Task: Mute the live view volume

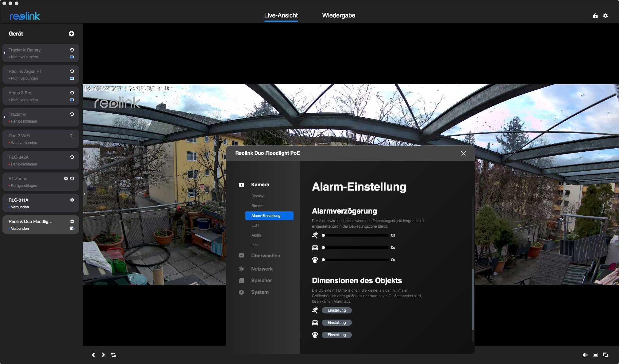Action: (x=585, y=355)
